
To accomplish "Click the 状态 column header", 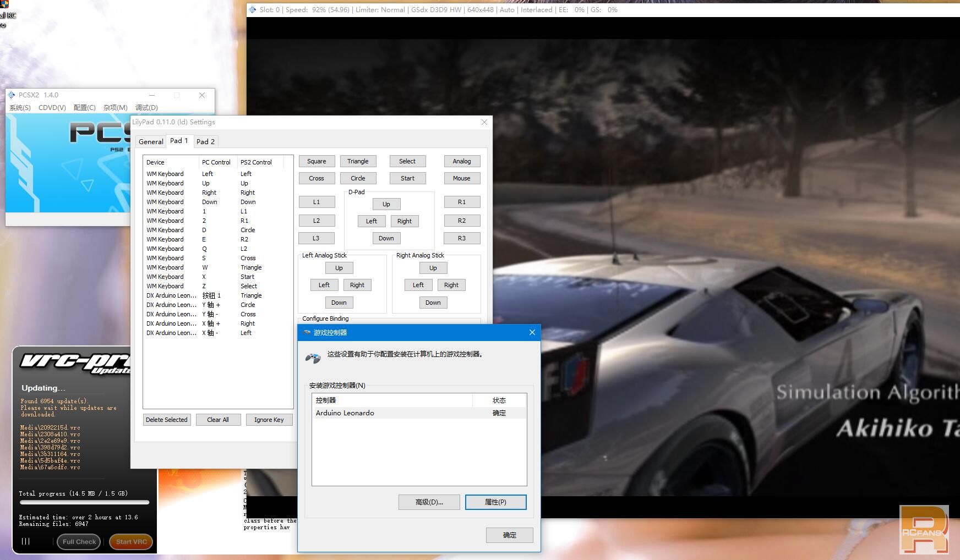I will click(x=499, y=400).
